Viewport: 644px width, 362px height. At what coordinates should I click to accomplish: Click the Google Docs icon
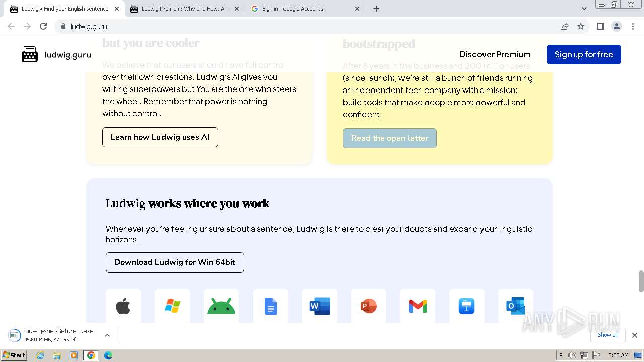pos(271,306)
